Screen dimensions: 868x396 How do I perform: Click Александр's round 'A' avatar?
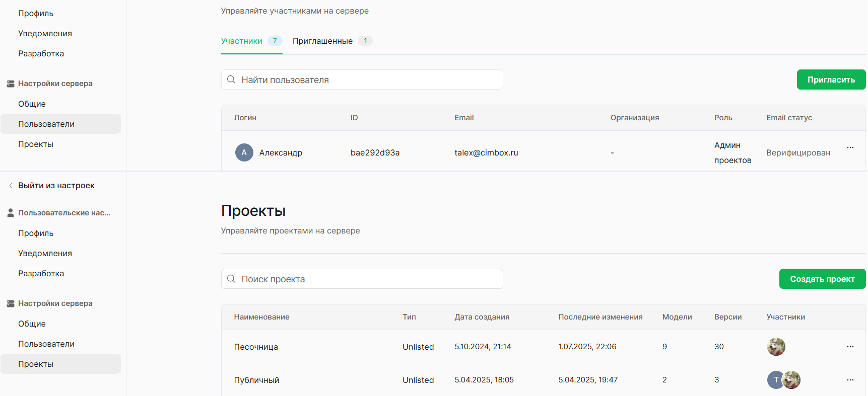click(x=244, y=152)
